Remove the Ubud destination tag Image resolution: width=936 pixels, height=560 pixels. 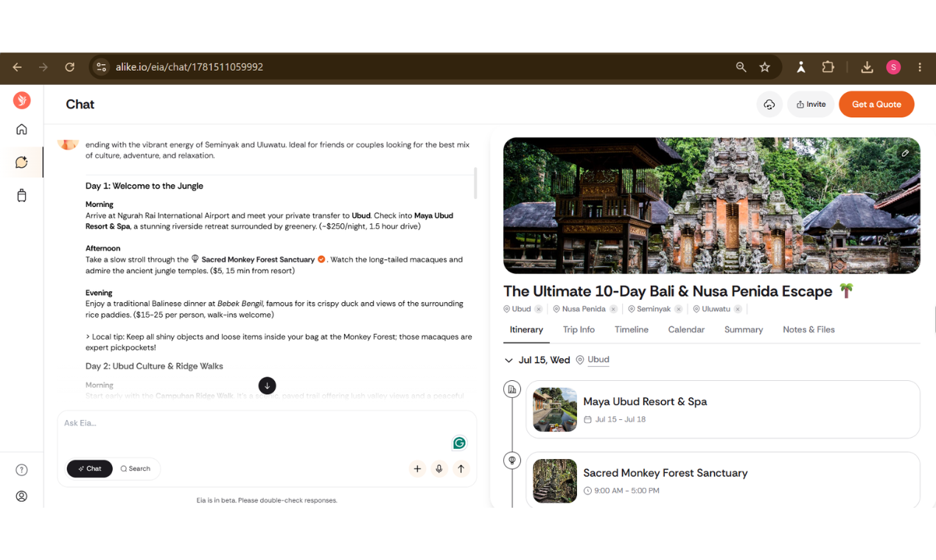click(539, 309)
